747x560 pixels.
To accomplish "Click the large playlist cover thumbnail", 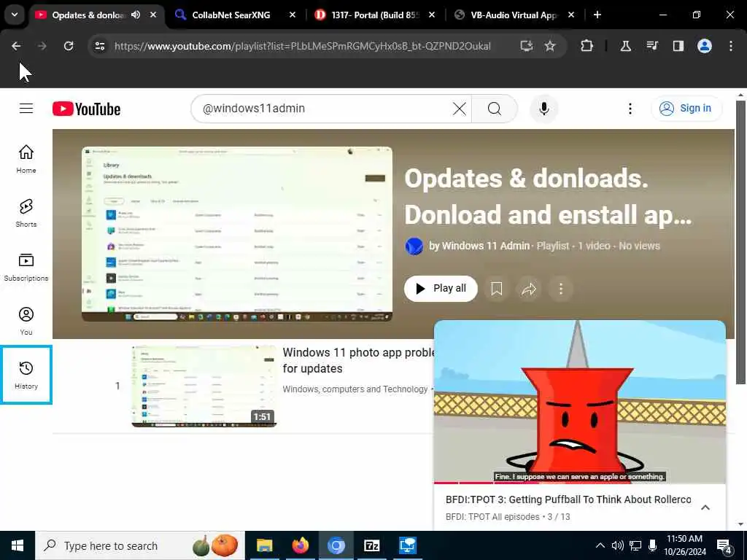I will pos(237,234).
